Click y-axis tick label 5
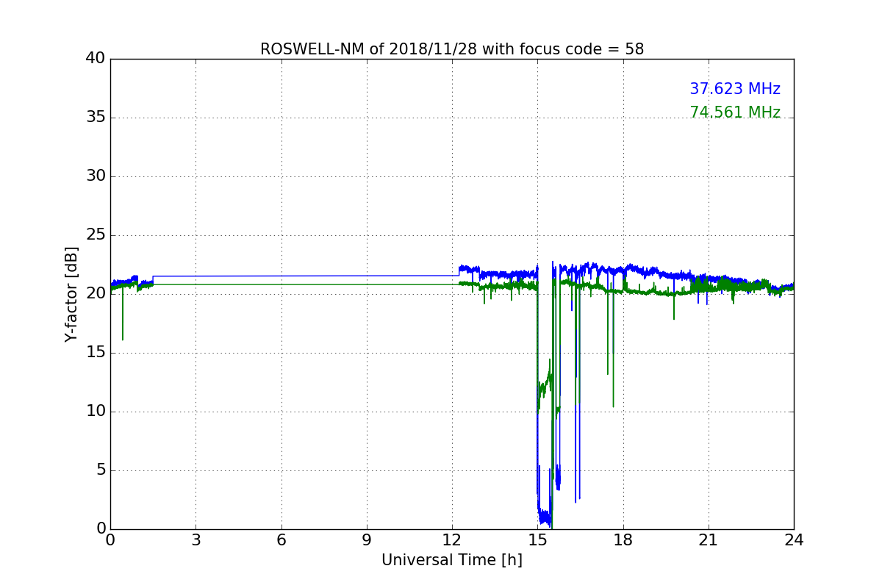This screenshot has height=588, width=882. click(101, 470)
